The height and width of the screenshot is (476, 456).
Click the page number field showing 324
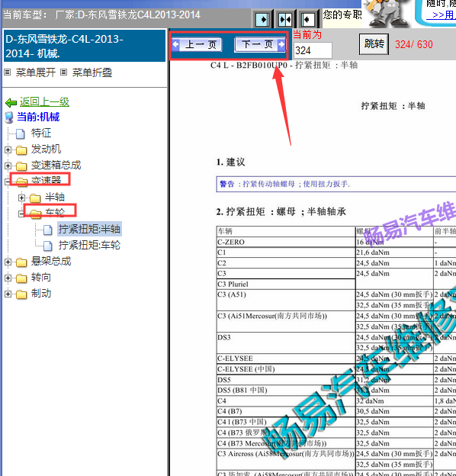pos(313,50)
